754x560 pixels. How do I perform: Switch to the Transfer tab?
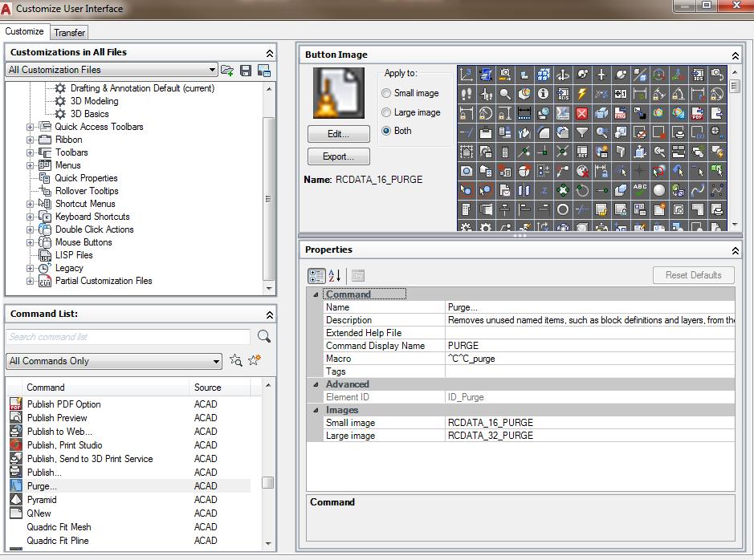(x=69, y=32)
